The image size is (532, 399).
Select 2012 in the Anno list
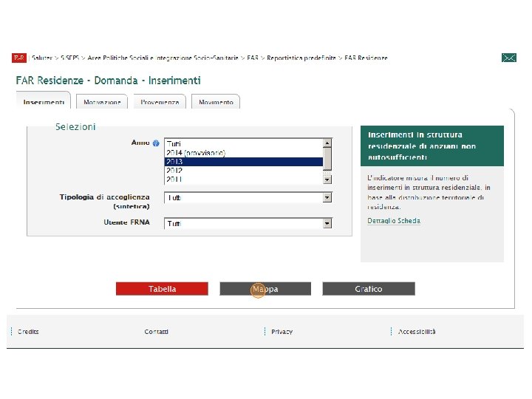[244, 171]
